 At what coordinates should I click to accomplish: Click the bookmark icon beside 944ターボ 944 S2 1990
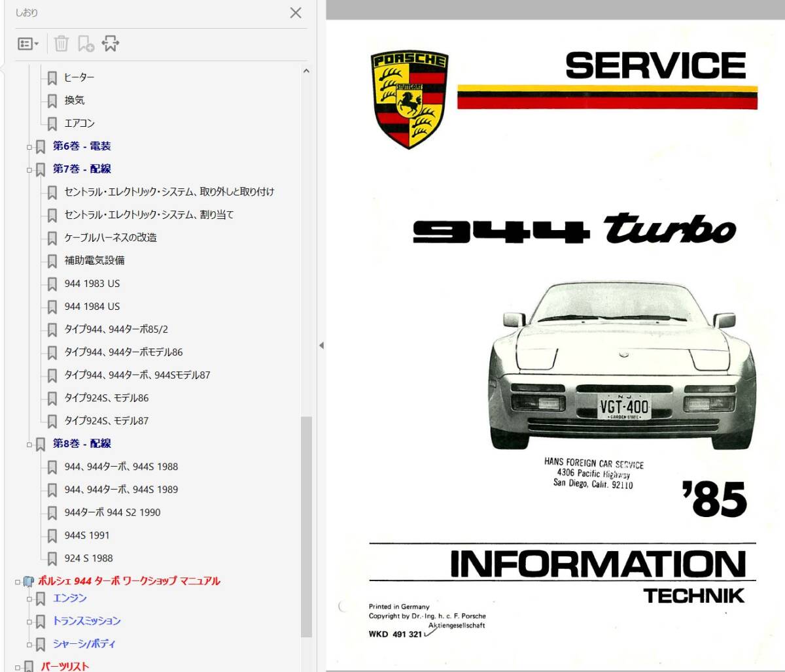(x=52, y=512)
